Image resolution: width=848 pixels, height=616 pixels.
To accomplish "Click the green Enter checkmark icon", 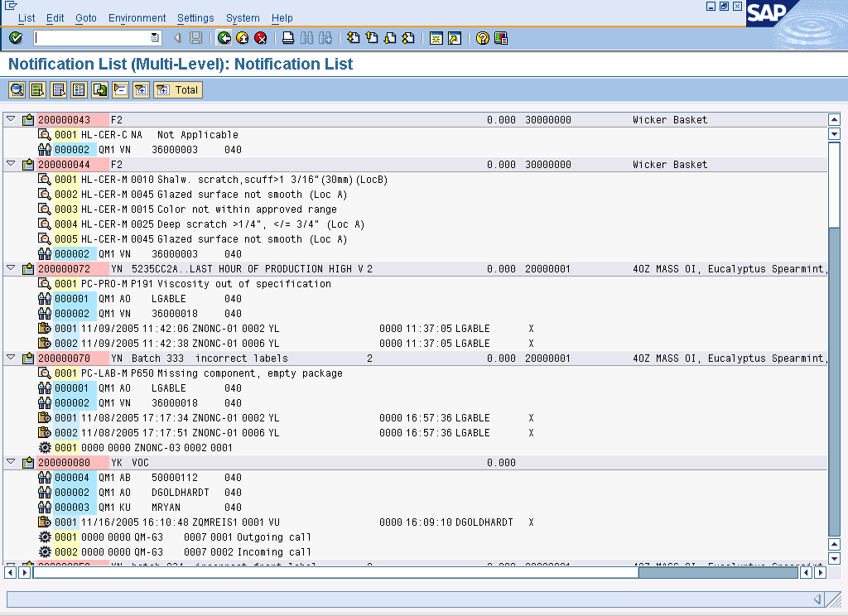I will click(x=16, y=38).
